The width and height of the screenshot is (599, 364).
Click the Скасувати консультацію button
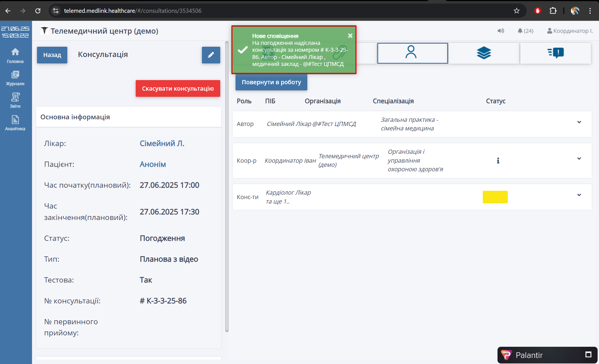[x=178, y=88]
